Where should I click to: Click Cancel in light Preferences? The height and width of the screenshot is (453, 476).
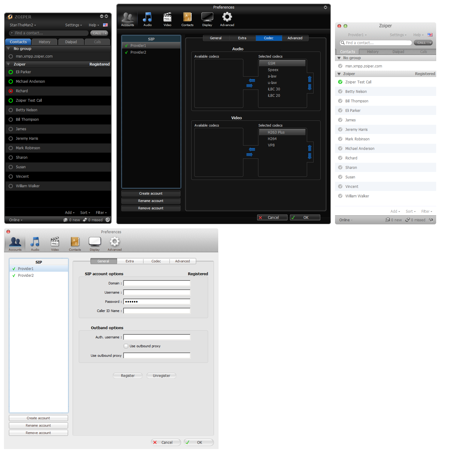166,442
